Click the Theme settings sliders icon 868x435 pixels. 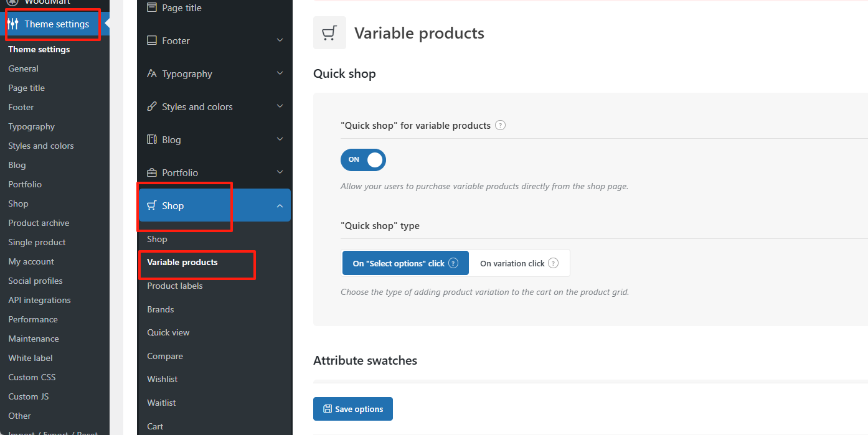point(13,24)
